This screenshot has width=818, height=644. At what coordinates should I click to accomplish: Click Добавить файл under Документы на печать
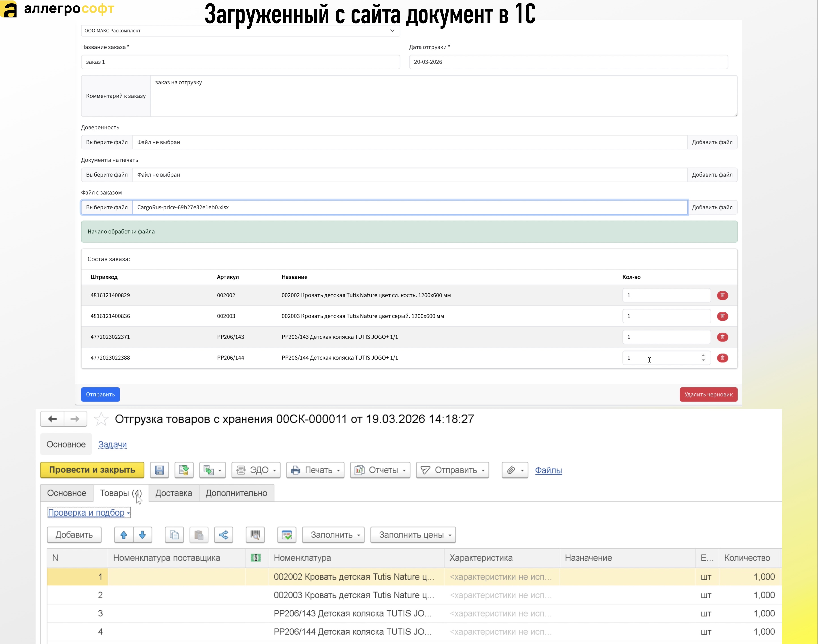712,175
